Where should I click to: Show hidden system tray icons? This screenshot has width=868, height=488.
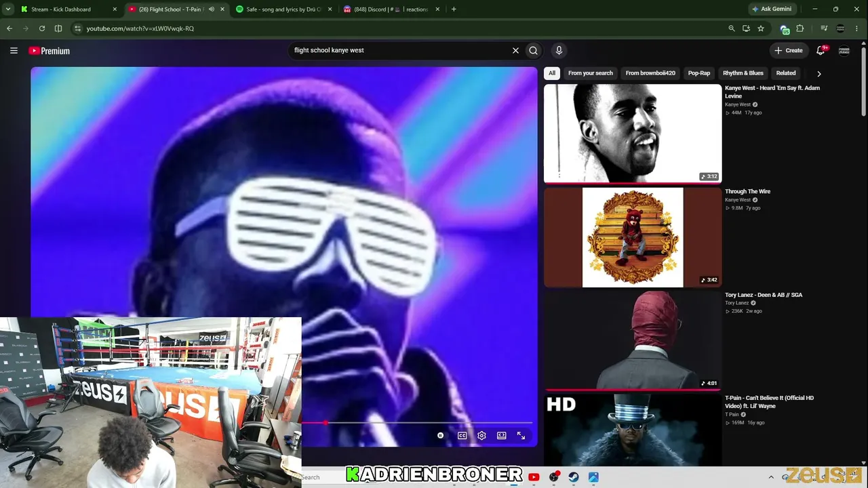[x=771, y=477]
